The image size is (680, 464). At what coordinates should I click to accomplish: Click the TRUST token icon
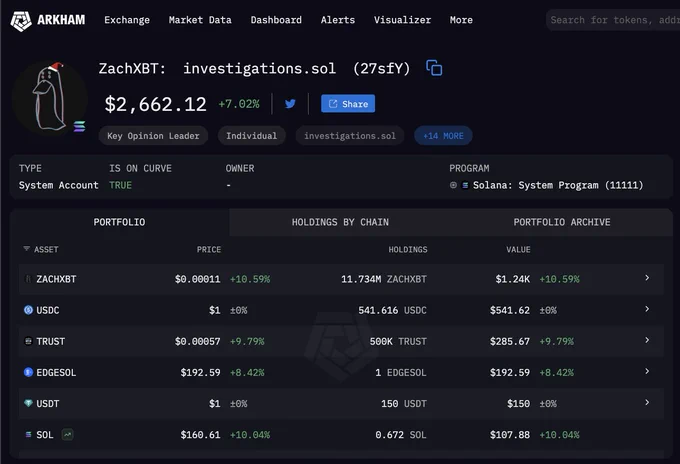28,341
